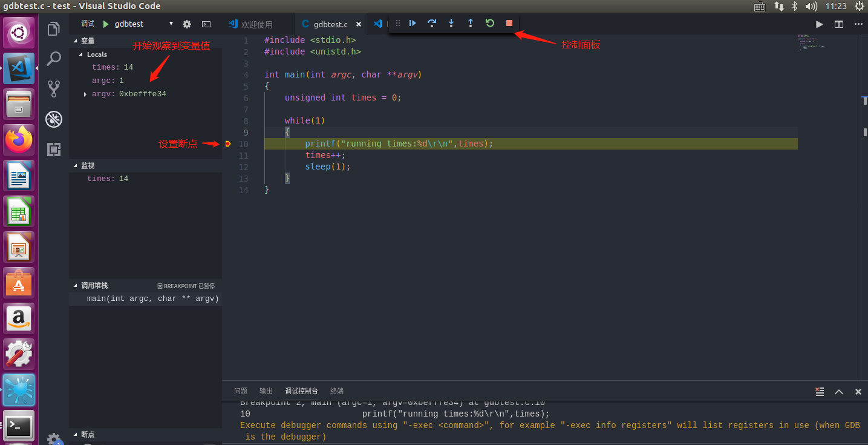Select the times: 14 local variable
Screen dimensions: 868x445
[x=145, y=67]
